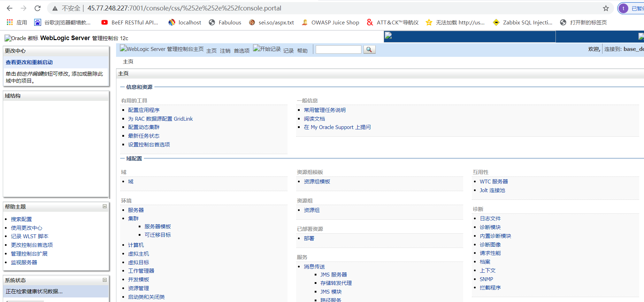Open the BeEF RESTful API bookmark

point(130,22)
